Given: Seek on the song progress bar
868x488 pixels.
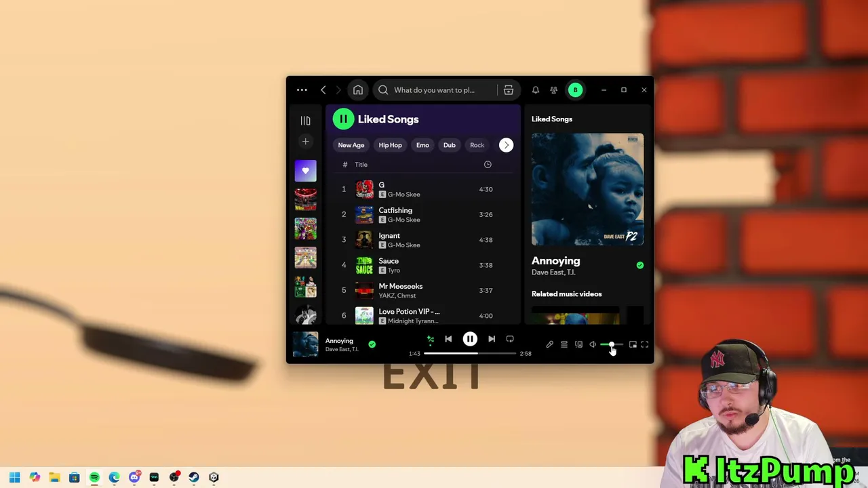Looking at the screenshot, I should click(x=470, y=354).
